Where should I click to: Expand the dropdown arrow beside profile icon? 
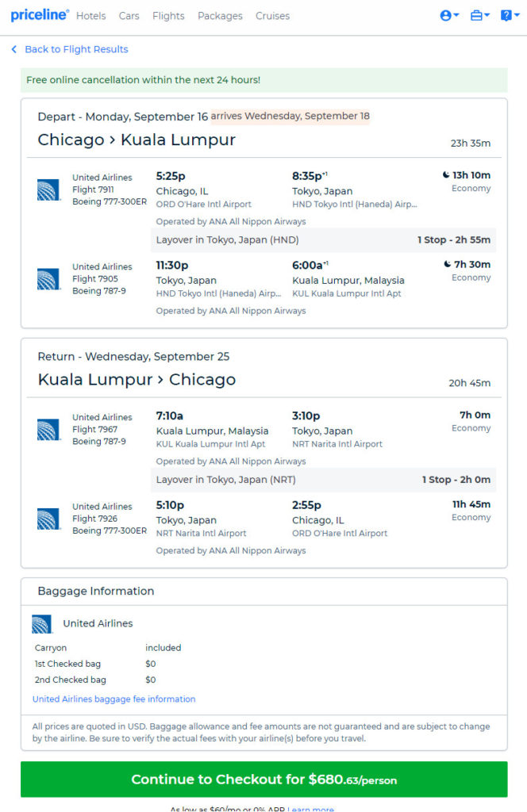click(x=456, y=15)
